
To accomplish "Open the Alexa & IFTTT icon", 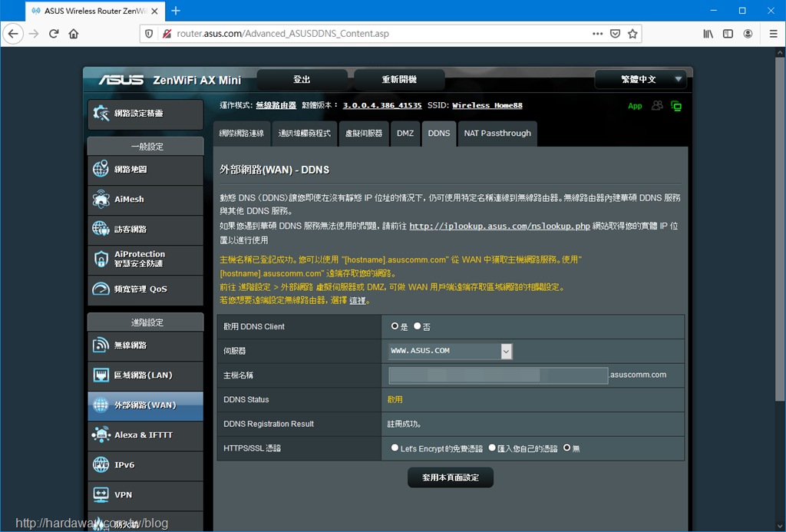I will click(x=101, y=435).
